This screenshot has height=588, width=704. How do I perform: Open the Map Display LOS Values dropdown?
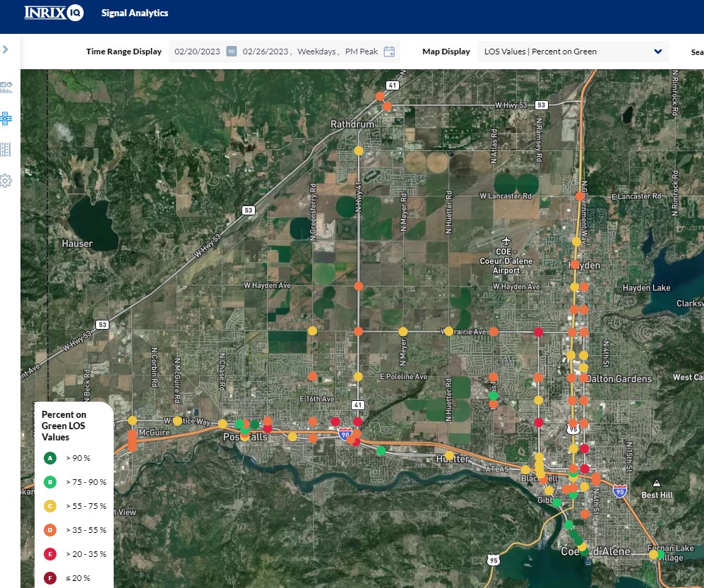573,52
